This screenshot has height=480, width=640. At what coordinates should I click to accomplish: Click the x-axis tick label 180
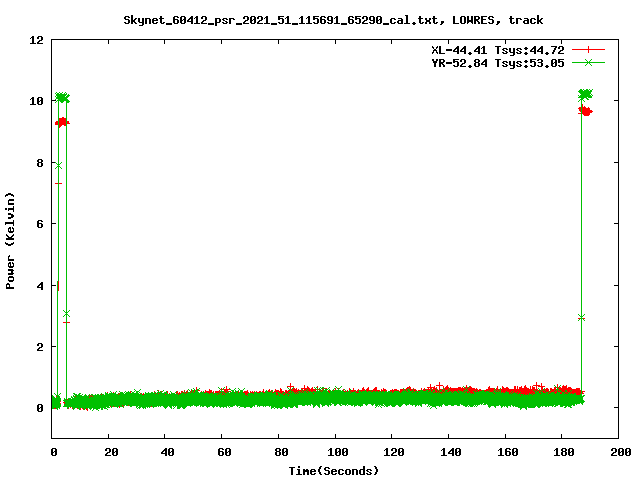(564, 452)
